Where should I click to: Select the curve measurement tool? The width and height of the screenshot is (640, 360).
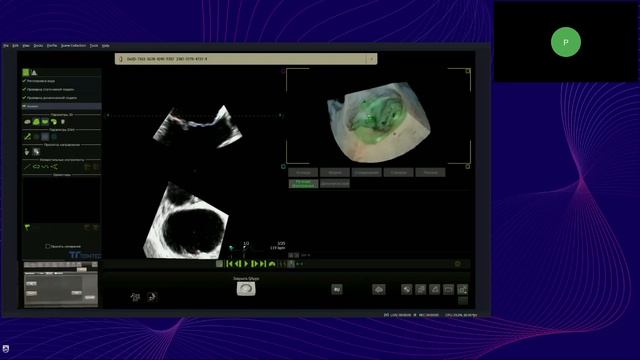click(x=45, y=167)
